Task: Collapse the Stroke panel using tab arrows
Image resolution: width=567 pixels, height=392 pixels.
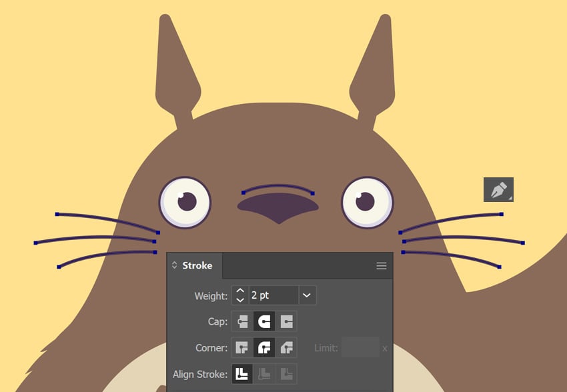Action: [175, 265]
